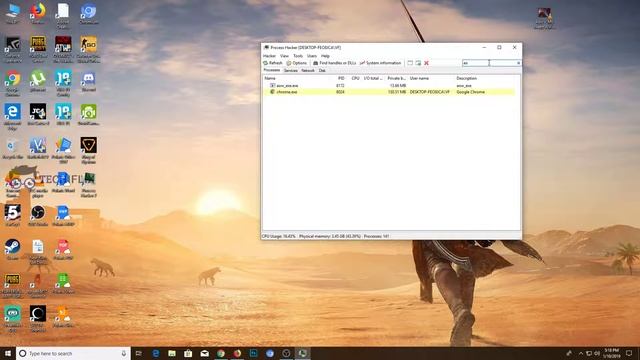This screenshot has width=640, height=360.
Task: Sort by PID column header
Action: pyautogui.click(x=341, y=78)
